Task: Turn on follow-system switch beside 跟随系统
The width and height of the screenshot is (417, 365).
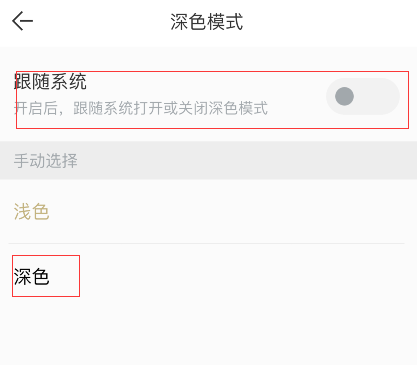Action: [x=363, y=97]
